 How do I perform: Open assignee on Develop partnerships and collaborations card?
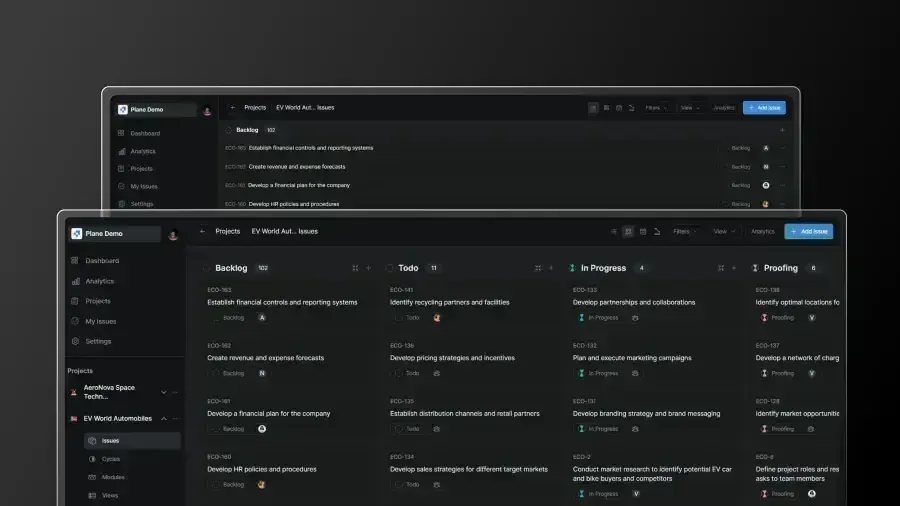pos(635,317)
